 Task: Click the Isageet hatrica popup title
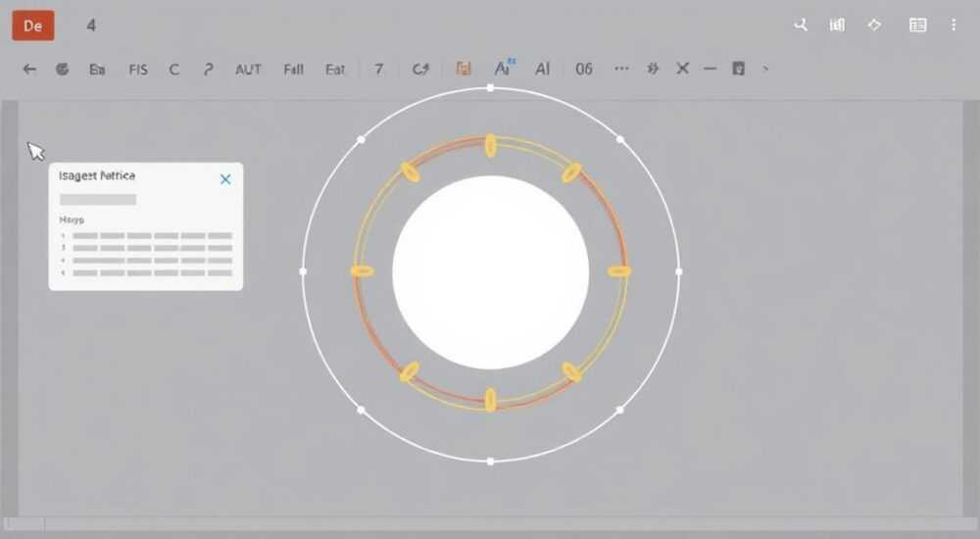tap(97, 175)
